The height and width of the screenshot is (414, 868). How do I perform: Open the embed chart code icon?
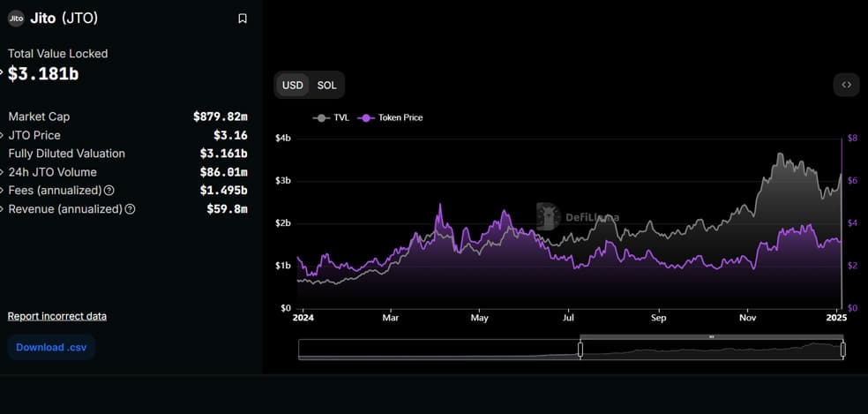[x=847, y=85]
